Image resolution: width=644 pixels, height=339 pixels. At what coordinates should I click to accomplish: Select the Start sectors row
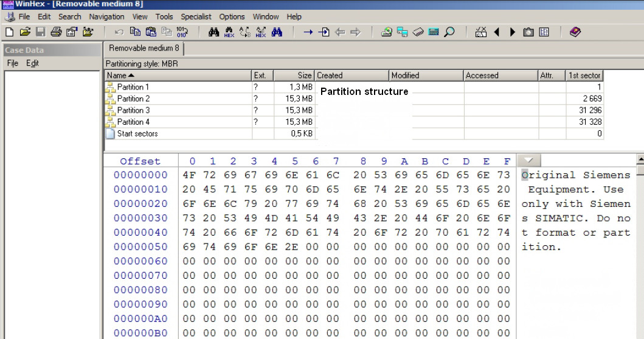(x=354, y=133)
